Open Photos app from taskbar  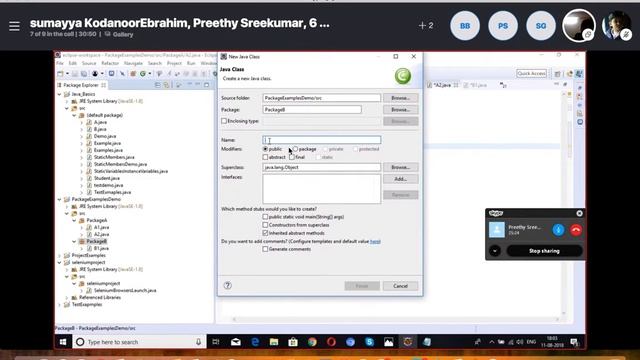point(389,342)
